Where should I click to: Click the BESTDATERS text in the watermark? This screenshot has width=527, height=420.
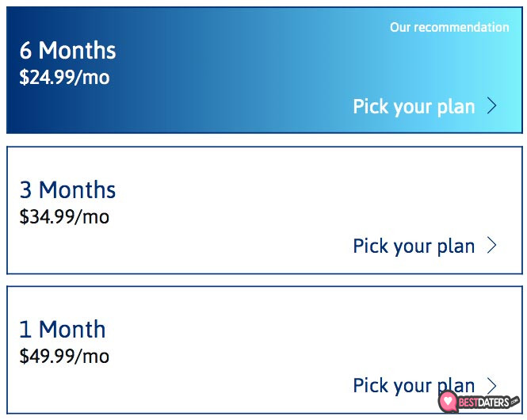(x=484, y=403)
